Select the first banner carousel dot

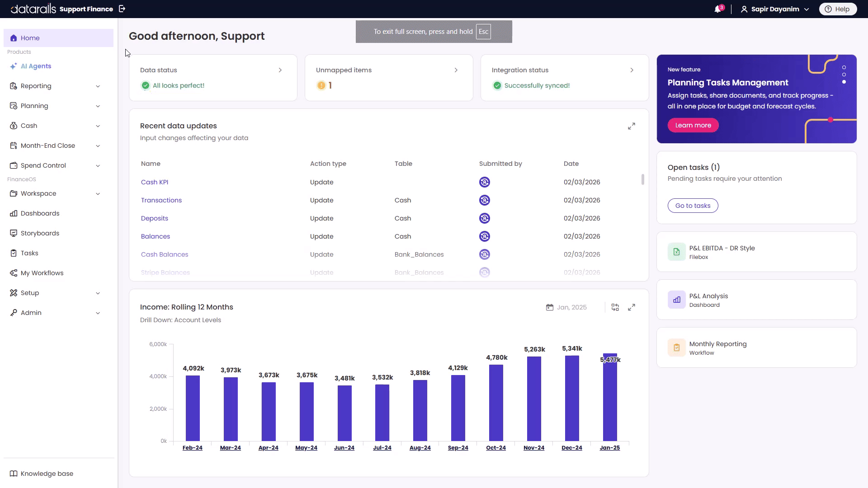pos(844,67)
